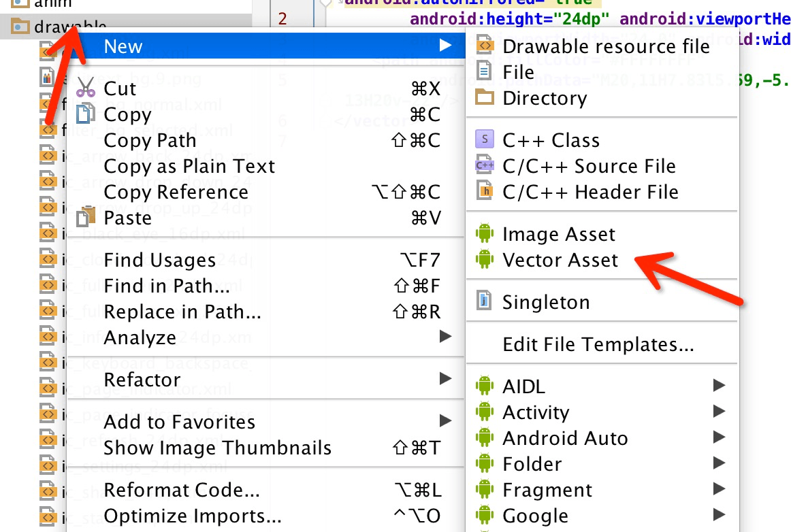Click the Android icon beside Fragment
The image size is (791, 532).
coord(484,488)
